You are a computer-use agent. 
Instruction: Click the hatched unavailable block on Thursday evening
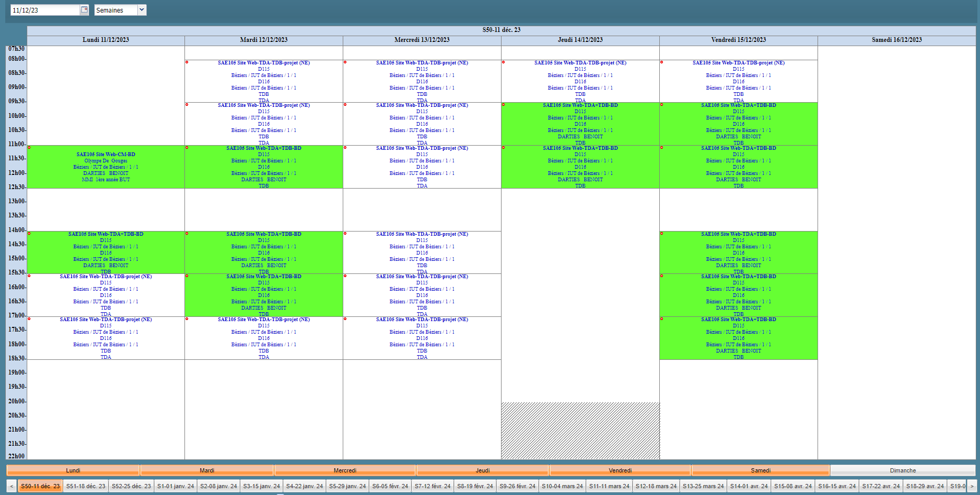(580, 431)
